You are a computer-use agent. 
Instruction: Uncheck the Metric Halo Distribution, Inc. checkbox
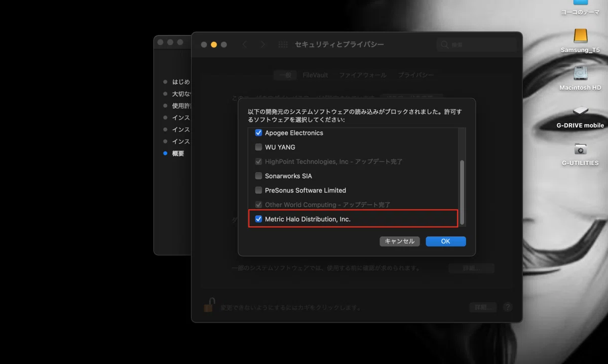tap(258, 219)
